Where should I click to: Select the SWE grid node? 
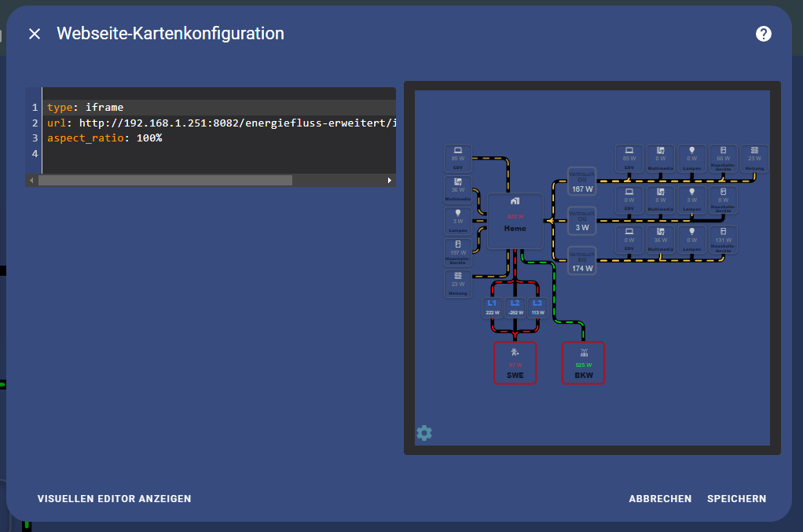click(515, 363)
